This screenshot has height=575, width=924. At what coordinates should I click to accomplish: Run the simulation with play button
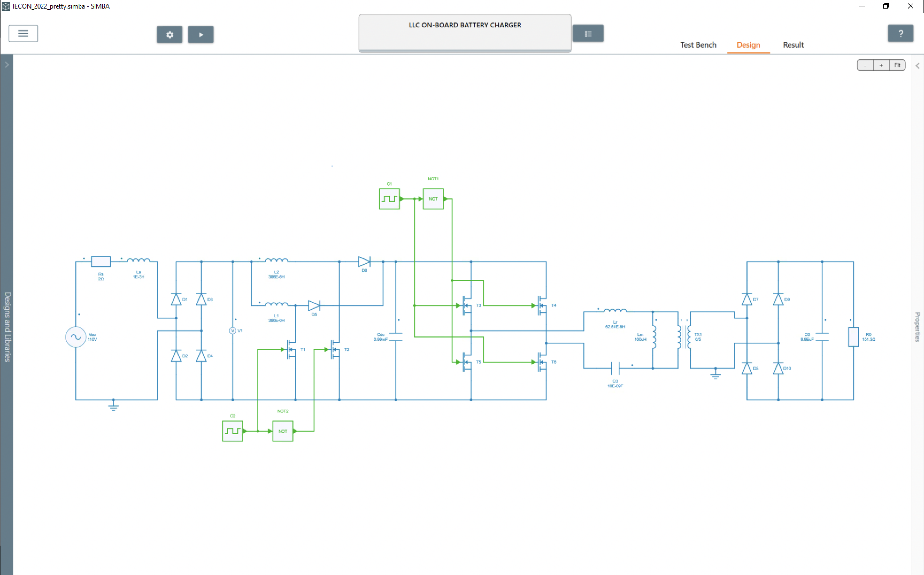[201, 34]
